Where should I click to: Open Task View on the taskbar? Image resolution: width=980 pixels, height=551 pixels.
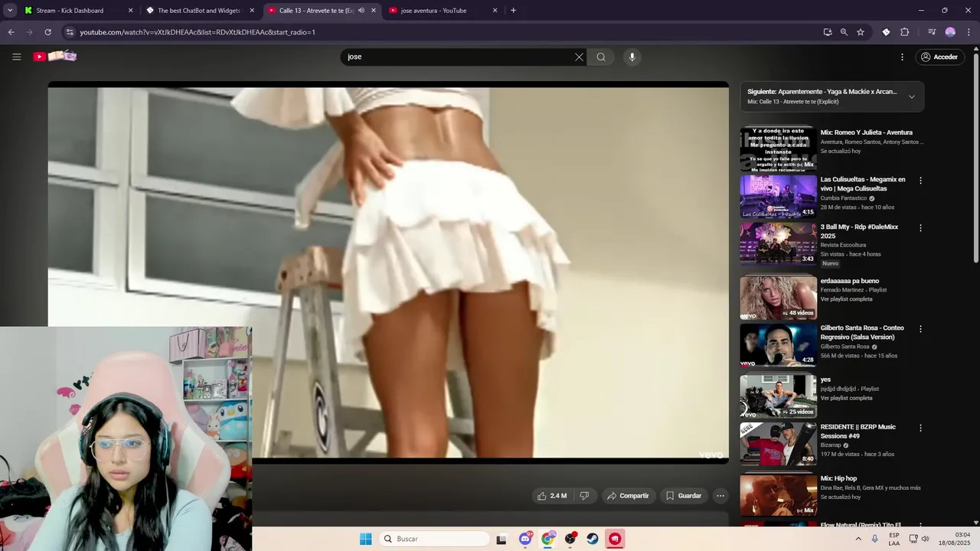coord(501,540)
